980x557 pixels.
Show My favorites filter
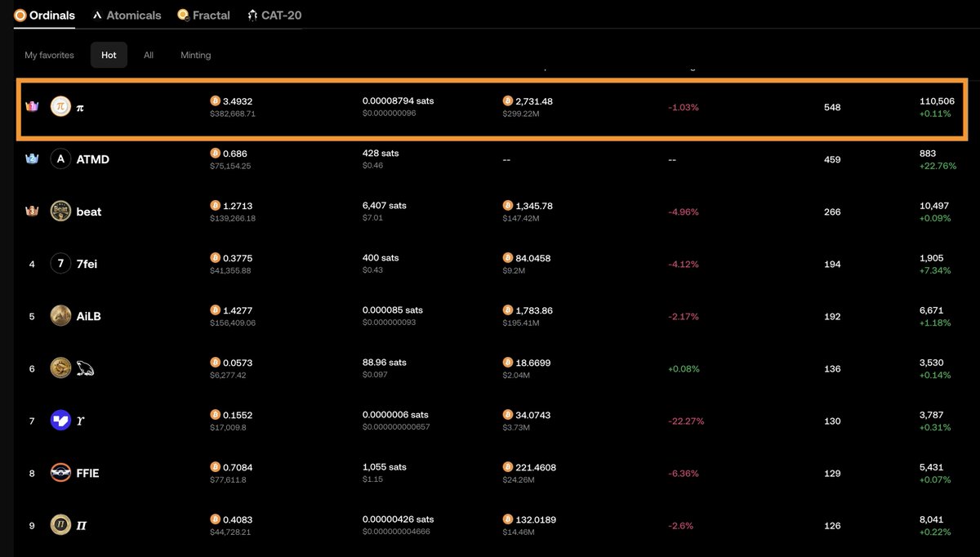point(49,55)
